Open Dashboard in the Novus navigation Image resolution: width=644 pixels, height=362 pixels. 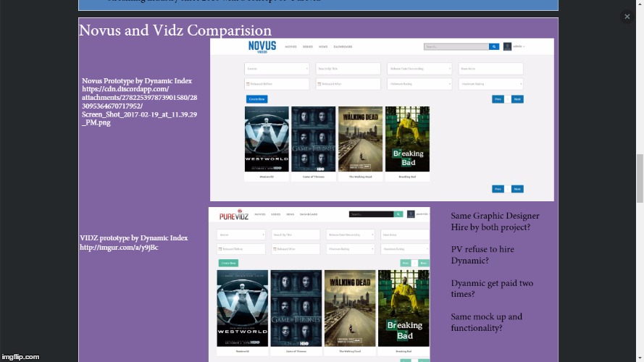point(343,47)
